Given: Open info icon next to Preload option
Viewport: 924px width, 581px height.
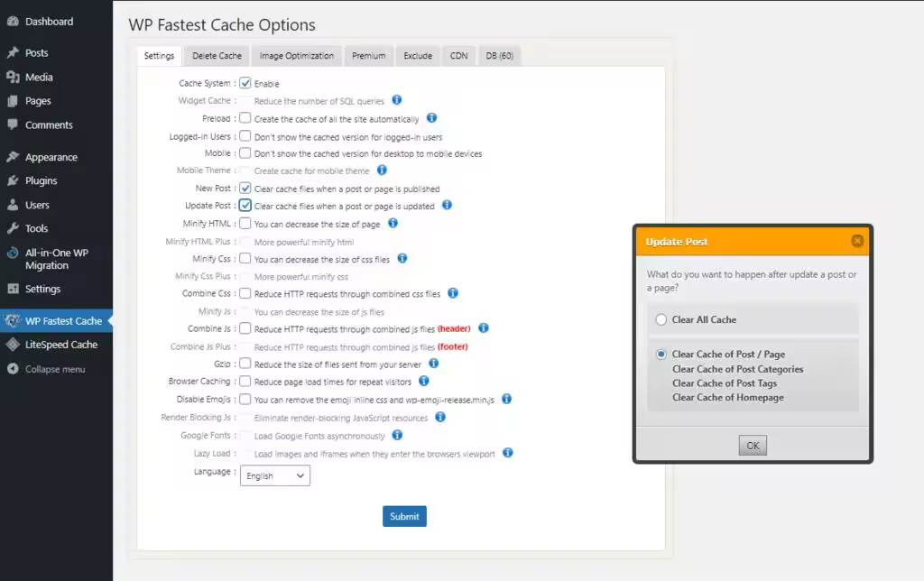Looking at the screenshot, I should pyautogui.click(x=431, y=118).
